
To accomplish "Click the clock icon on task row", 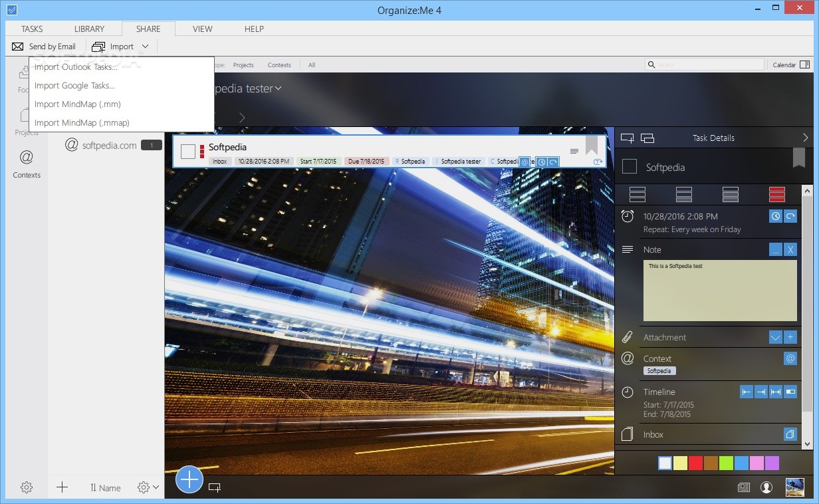I will click(x=542, y=162).
